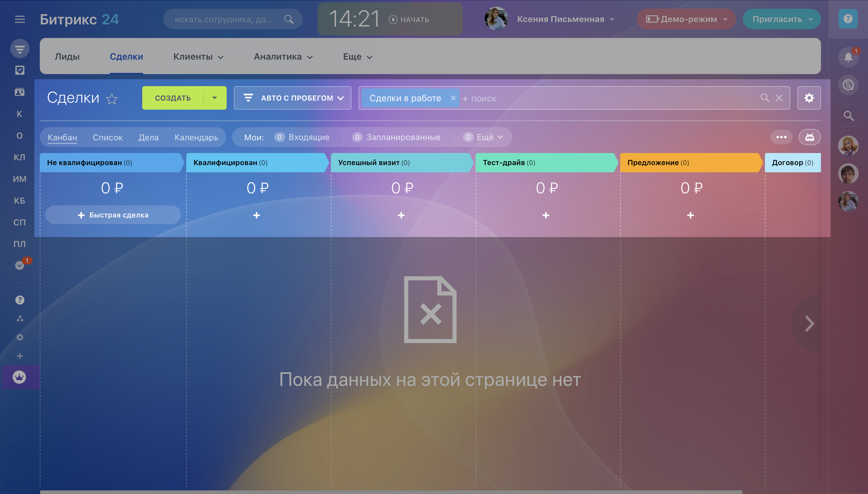Screen dimensions: 868x494
Task: Open the tasks checkmark sidebar icon
Action: click(20, 70)
